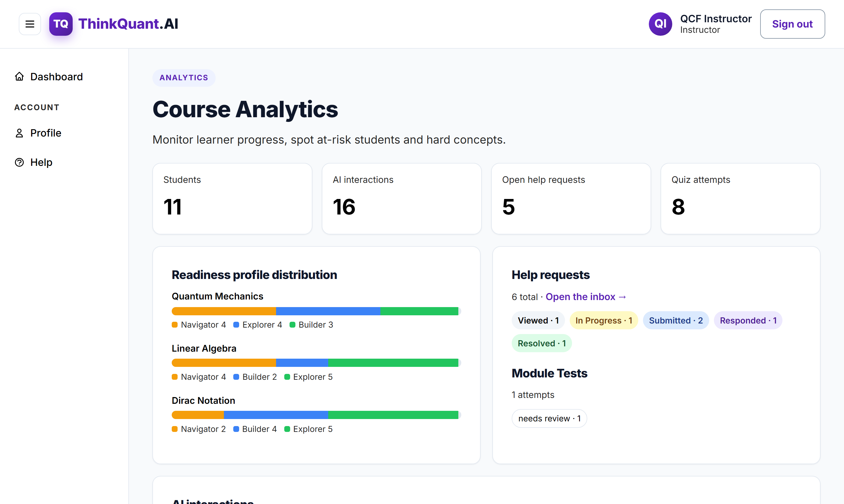The height and width of the screenshot is (504, 844).
Task: Click Quantum Mechanics Explorer 4 legend swatch
Action: [x=236, y=325]
